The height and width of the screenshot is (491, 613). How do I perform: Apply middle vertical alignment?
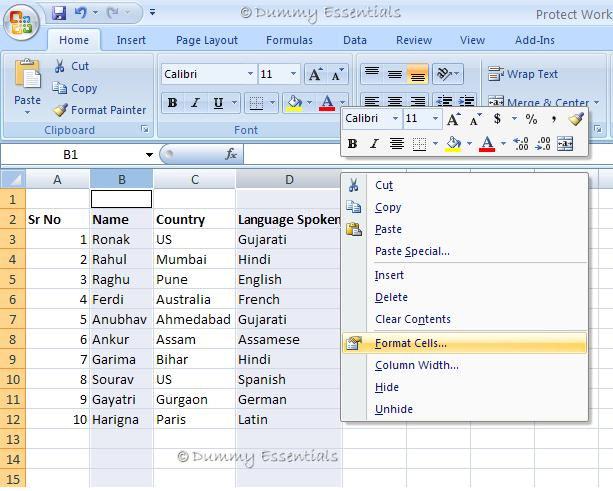tap(395, 73)
